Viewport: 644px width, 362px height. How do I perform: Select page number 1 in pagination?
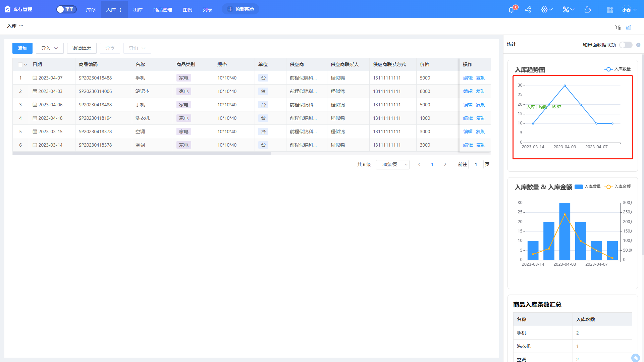pos(432,164)
